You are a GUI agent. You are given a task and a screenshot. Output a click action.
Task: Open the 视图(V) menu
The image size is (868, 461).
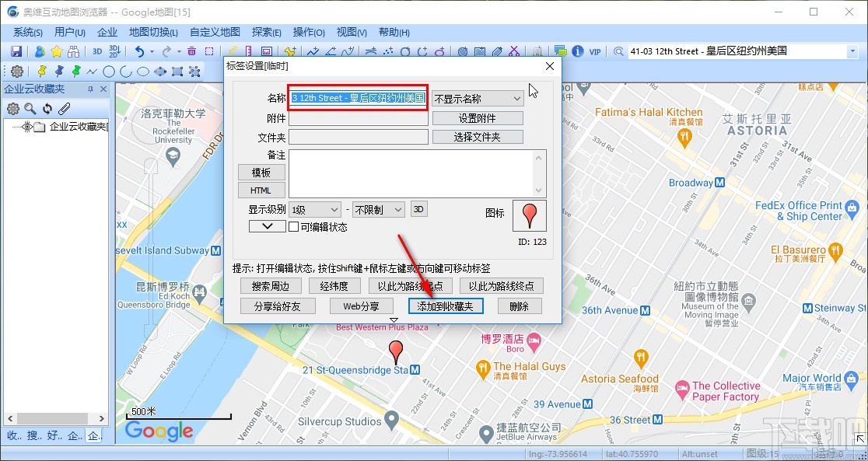pyautogui.click(x=351, y=32)
